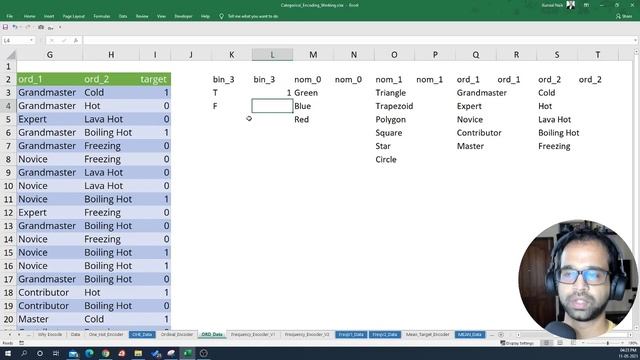Click the Share button
Screen dimensions: 640x360
point(624,16)
